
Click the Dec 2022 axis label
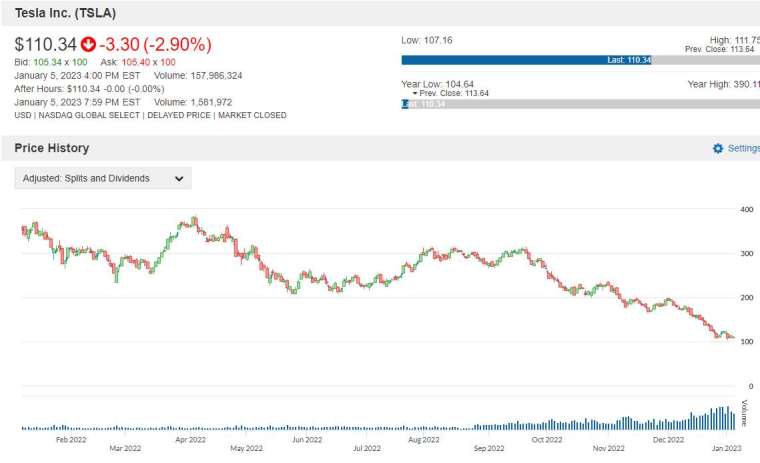click(x=668, y=440)
